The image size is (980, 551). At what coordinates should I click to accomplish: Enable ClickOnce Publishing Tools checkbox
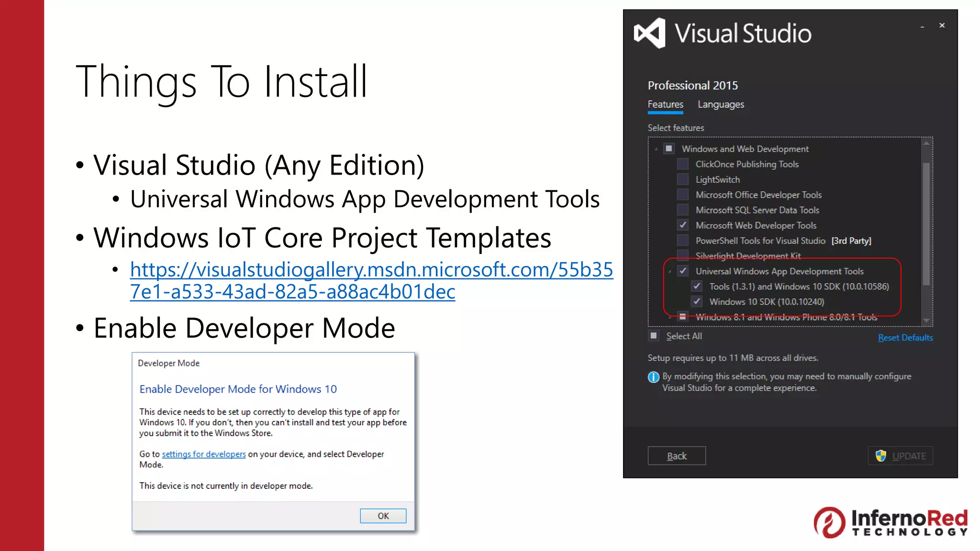[683, 164]
